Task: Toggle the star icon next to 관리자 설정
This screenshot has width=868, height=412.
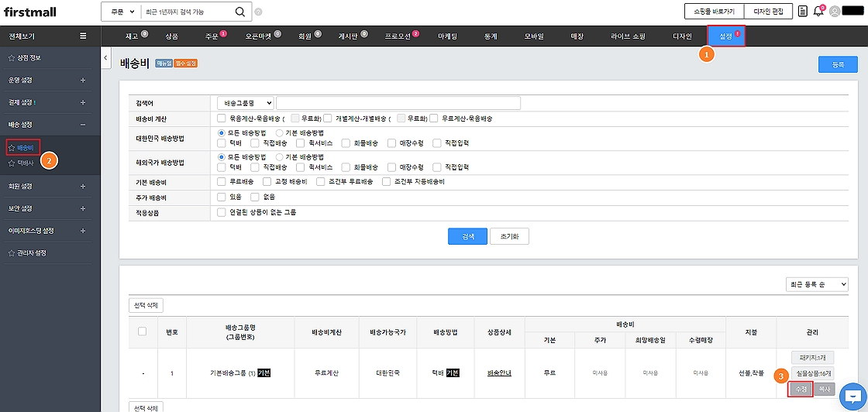Action: pos(12,252)
